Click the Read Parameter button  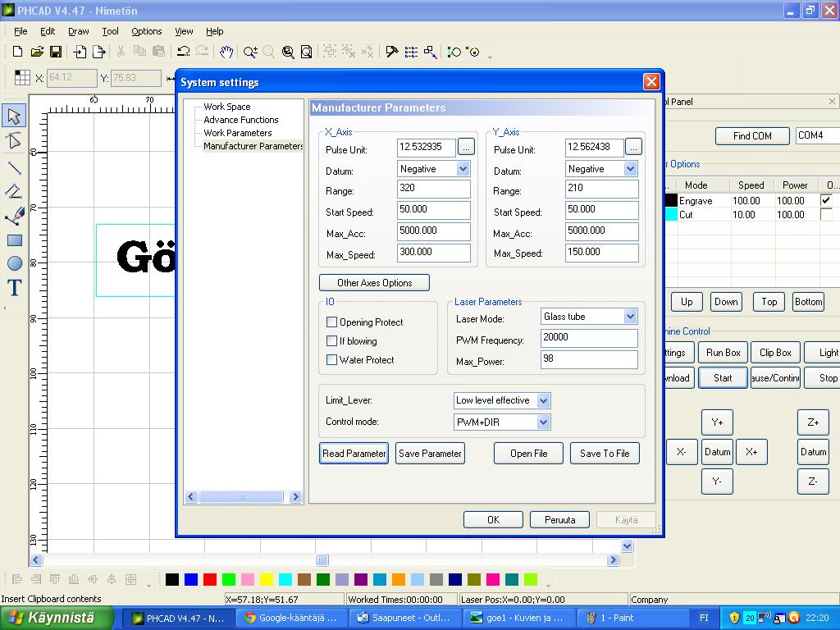point(354,454)
